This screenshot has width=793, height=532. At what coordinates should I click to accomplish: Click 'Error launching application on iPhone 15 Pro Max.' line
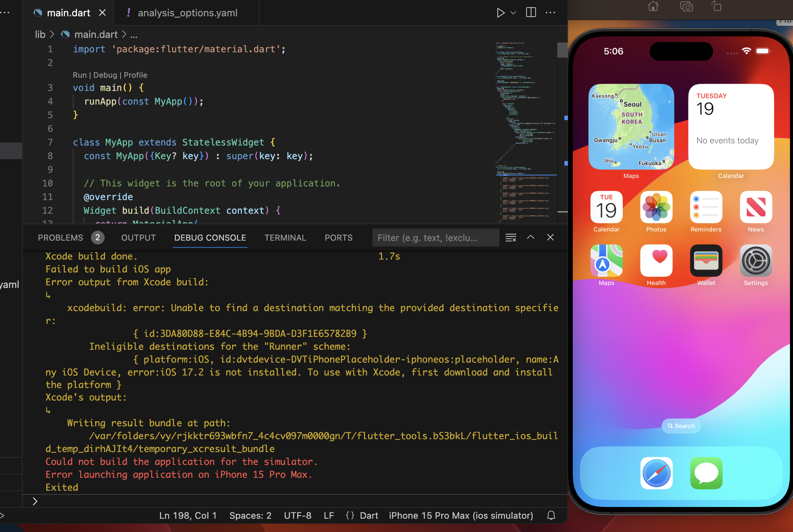(179, 474)
